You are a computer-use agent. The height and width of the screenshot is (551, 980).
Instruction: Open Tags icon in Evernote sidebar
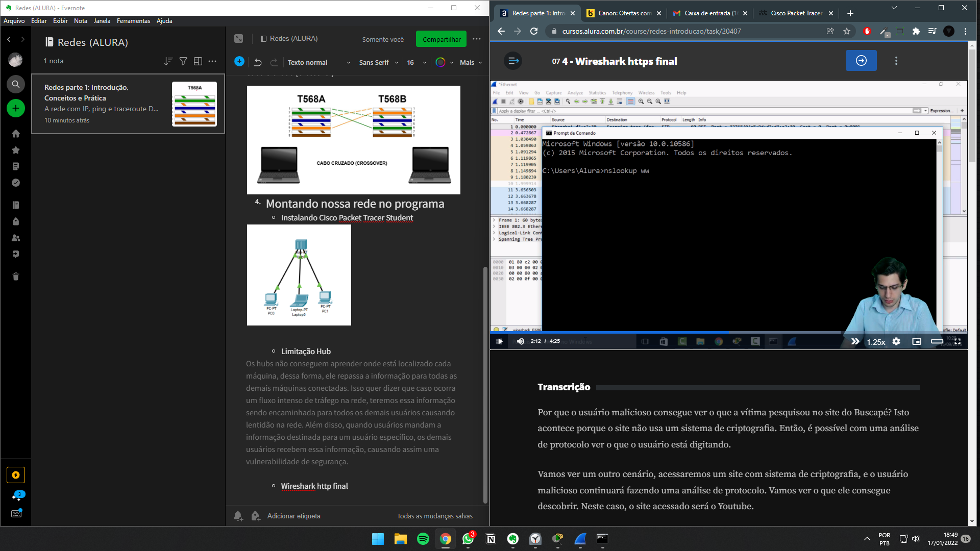16,221
